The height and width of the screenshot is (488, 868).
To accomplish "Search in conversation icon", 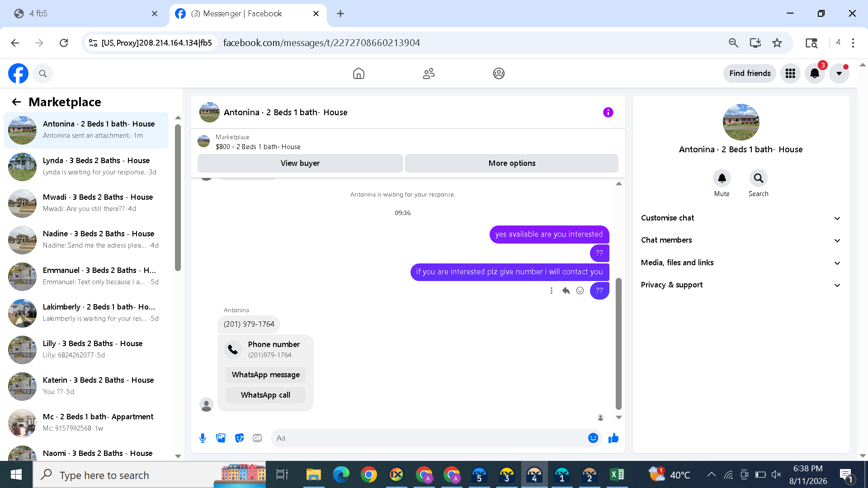I will tap(759, 178).
